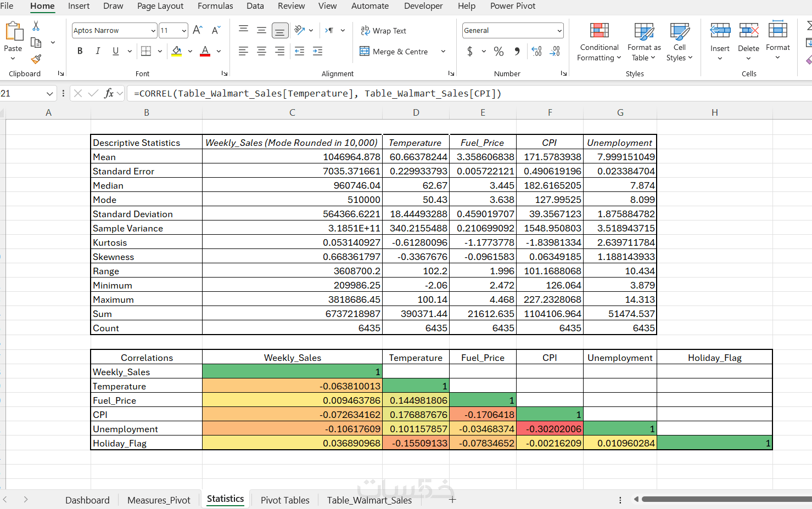Open the font name dropdown Aptos Narrow

(153, 31)
